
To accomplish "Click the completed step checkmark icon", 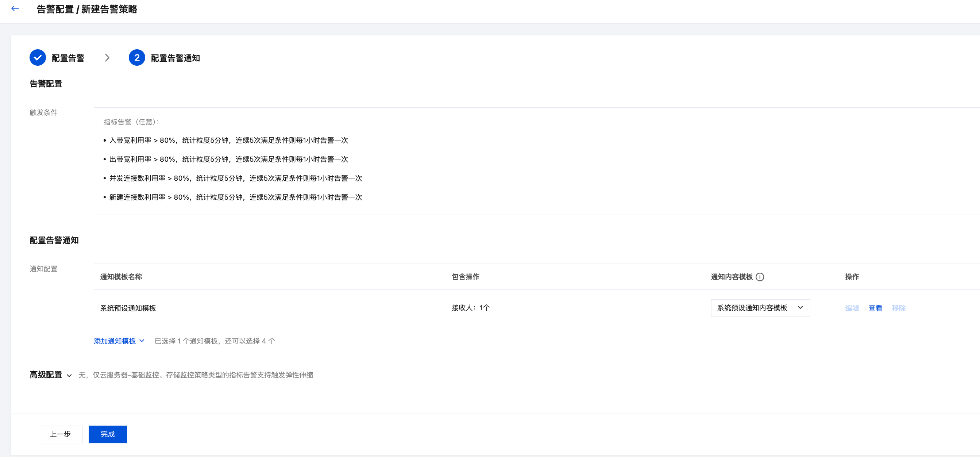I will click(38, 57).
